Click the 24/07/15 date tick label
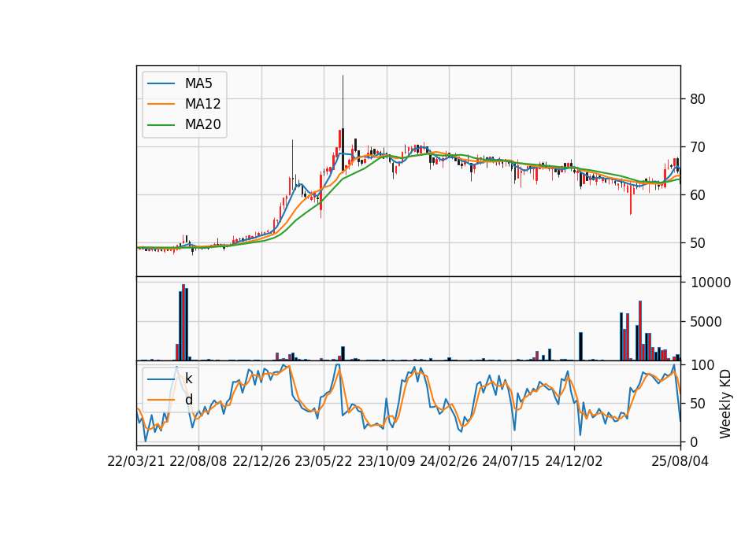This screenshot has width=756, height=543. [511, 461]
